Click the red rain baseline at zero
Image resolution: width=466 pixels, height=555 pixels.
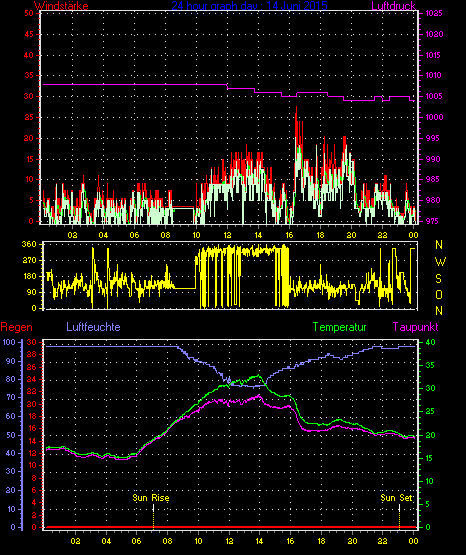pyautogui.click(x=230, y=527)
